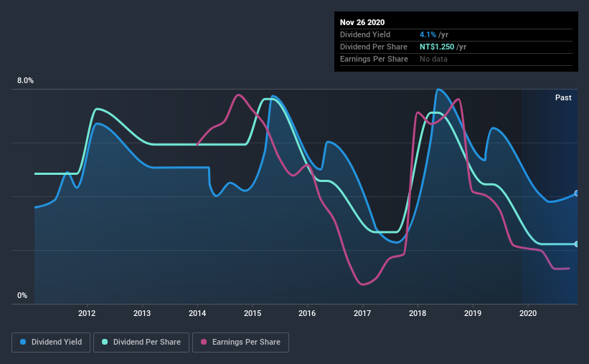Click the teal Dividend Per Share legend dot
Screen dimensions: 589x364
click(105, 342)
